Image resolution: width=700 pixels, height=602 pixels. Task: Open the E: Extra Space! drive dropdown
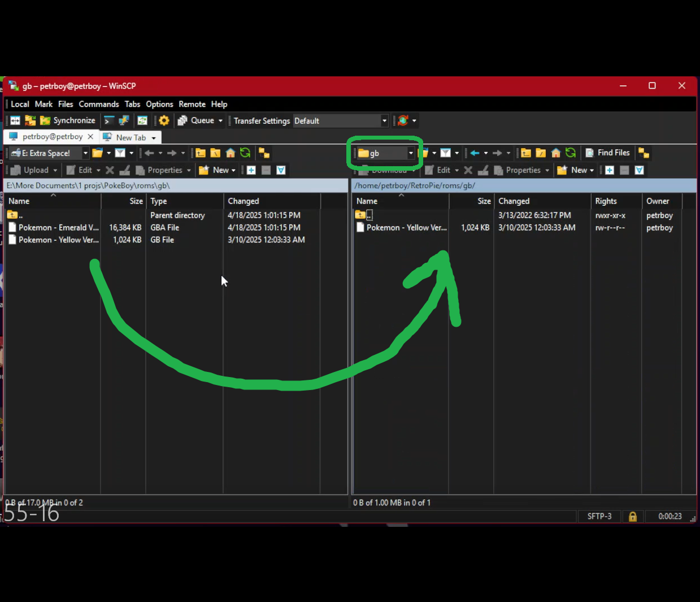(x=85, y=153)
